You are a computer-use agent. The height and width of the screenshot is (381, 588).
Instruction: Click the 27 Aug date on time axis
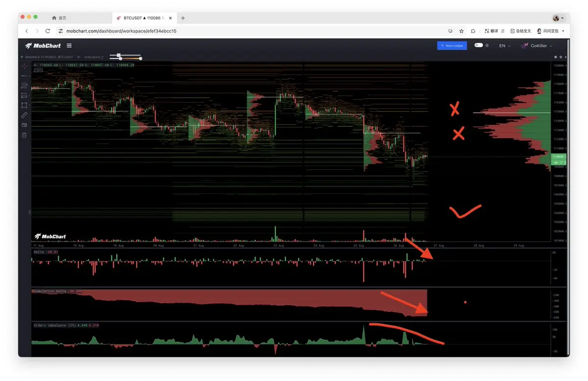click(439, 245)
